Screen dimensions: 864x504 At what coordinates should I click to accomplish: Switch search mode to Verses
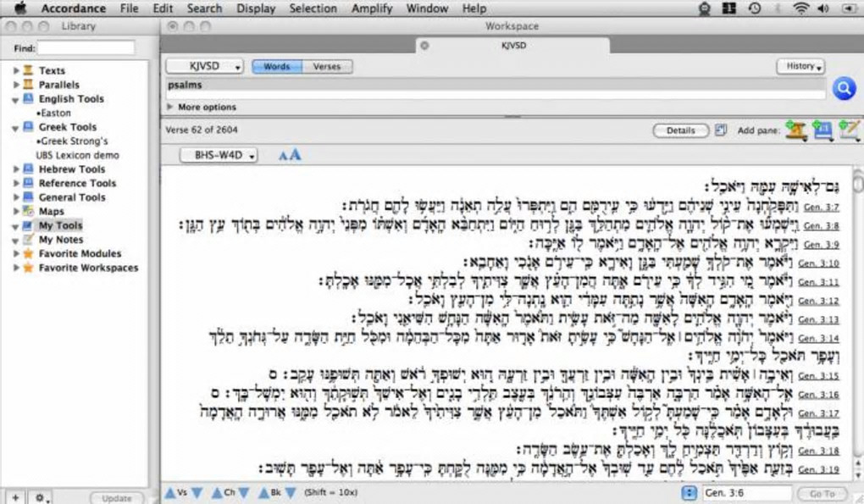(x=327, y=67)
